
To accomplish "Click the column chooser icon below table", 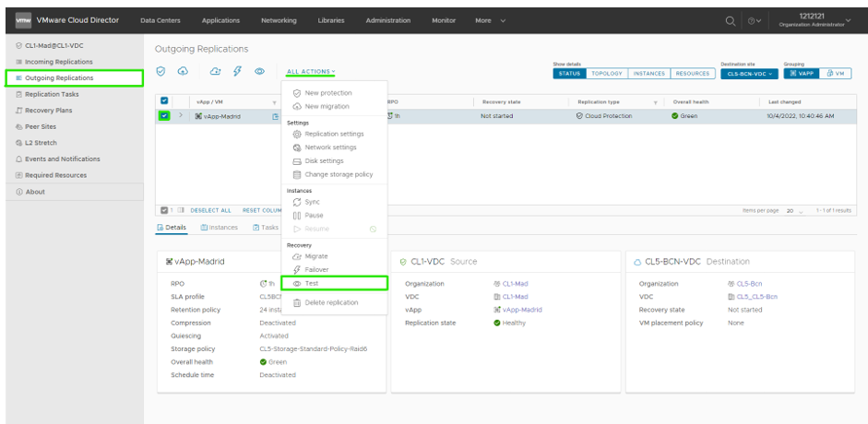I will [181, 211].
